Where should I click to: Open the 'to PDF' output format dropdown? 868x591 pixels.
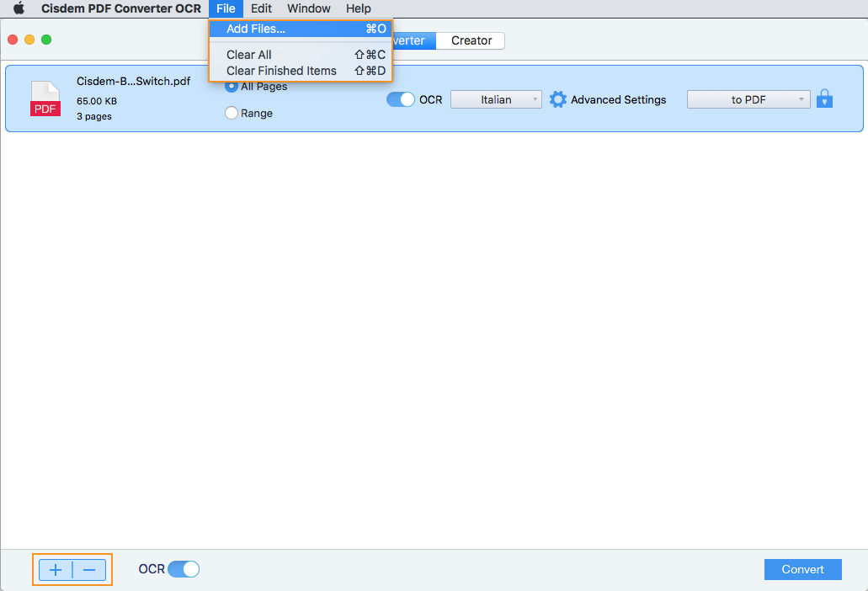click(x=748, y=99)
